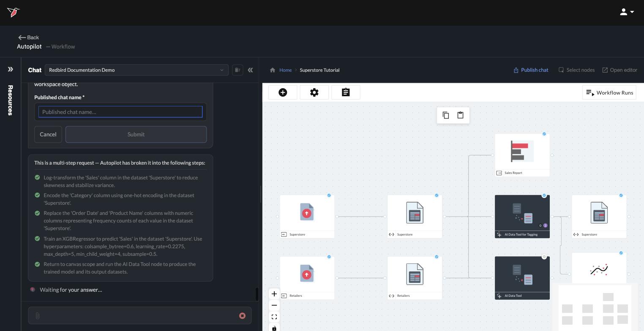Screen dimensions: 644x331
Task: Select the AI Data Tool node
Action: [522, 278]
